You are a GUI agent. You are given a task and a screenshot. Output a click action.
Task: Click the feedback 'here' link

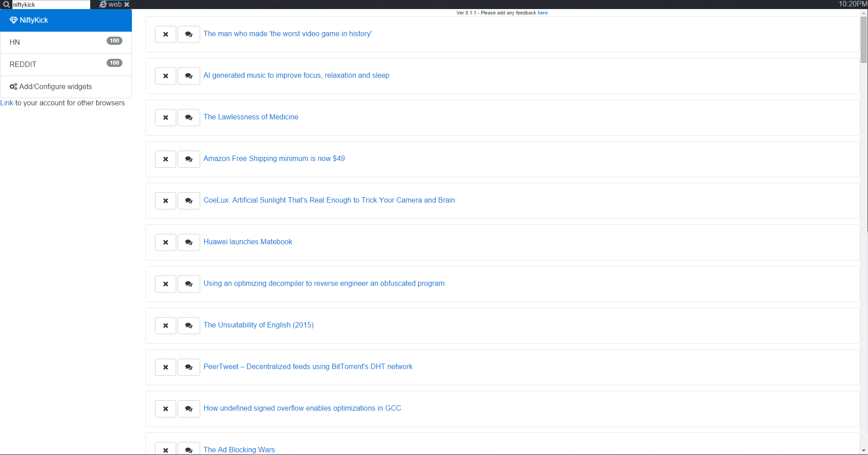coord(543,13)
